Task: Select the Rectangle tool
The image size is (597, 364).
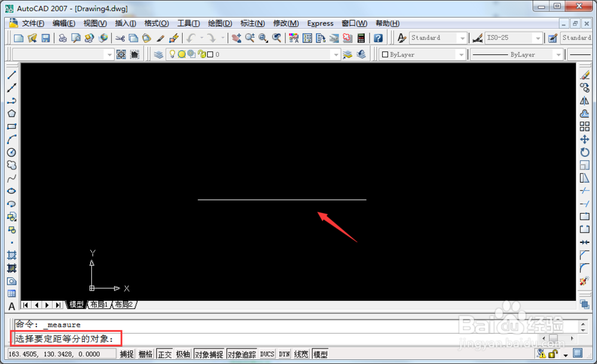Action: [12, 127]
